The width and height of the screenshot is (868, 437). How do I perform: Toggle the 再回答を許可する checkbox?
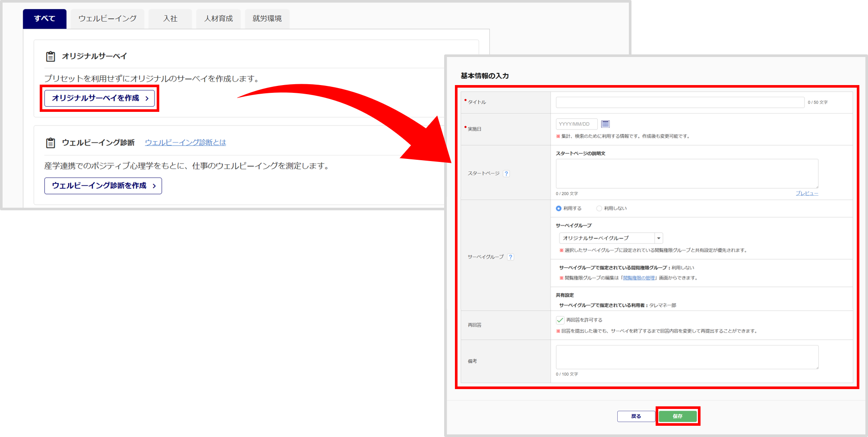coord(560,320)
